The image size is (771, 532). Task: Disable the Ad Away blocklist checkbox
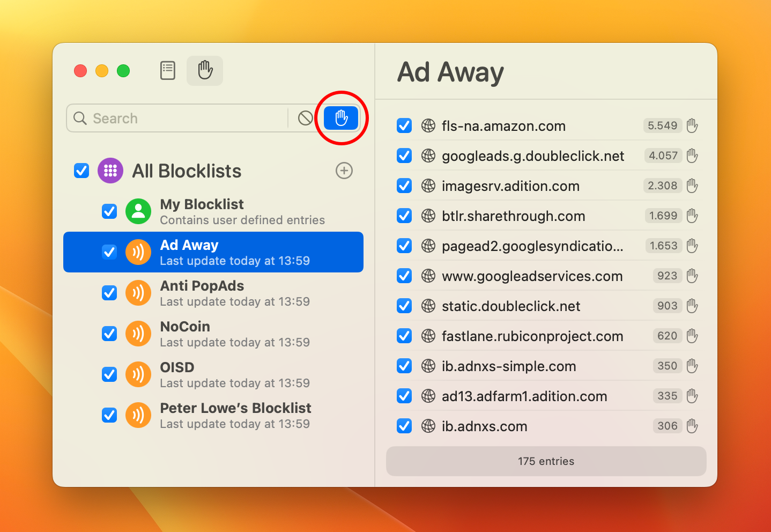(109, 252)
